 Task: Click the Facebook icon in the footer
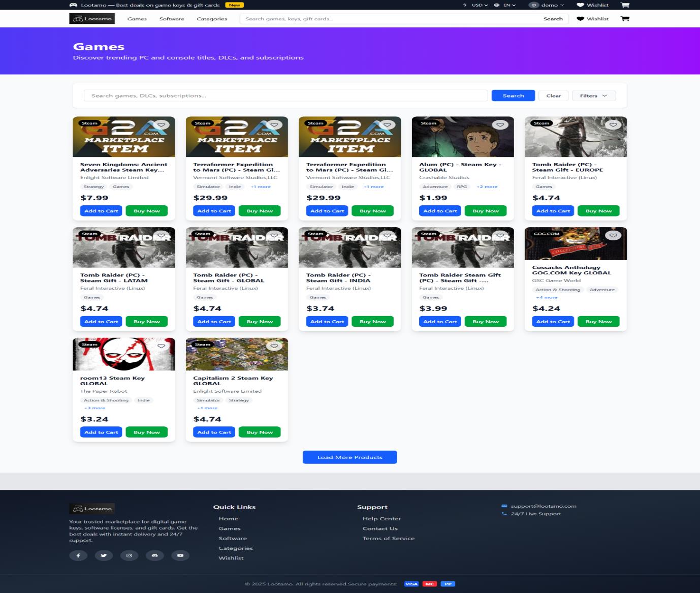[78, 555]
